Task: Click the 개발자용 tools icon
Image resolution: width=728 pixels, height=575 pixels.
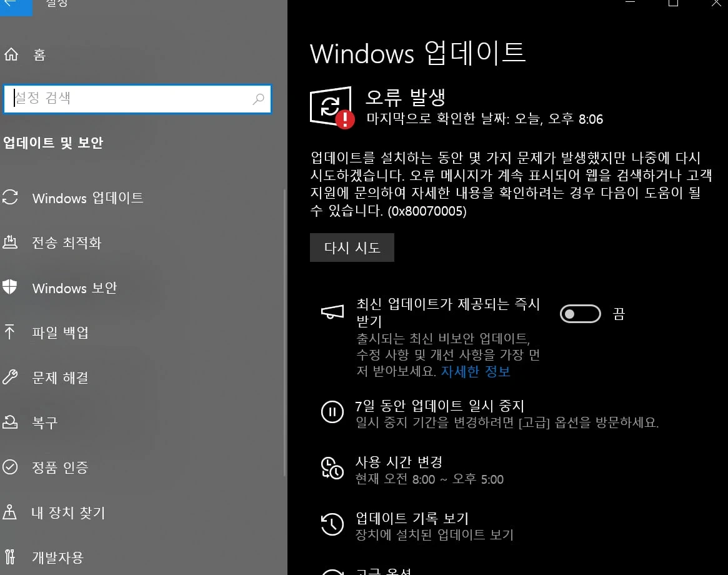Action: (x=10, y=556)
